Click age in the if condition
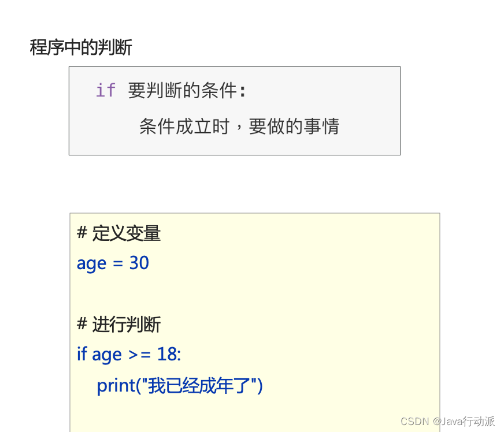 (106, 355)
